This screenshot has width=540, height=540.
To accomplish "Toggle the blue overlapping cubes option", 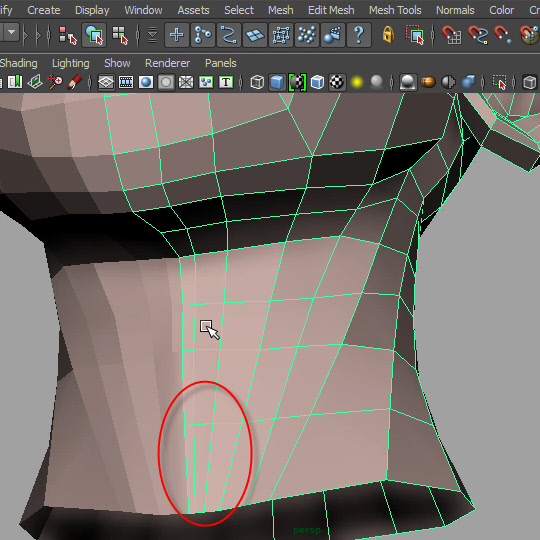I will pyautogui.click(x=469, y=82).
